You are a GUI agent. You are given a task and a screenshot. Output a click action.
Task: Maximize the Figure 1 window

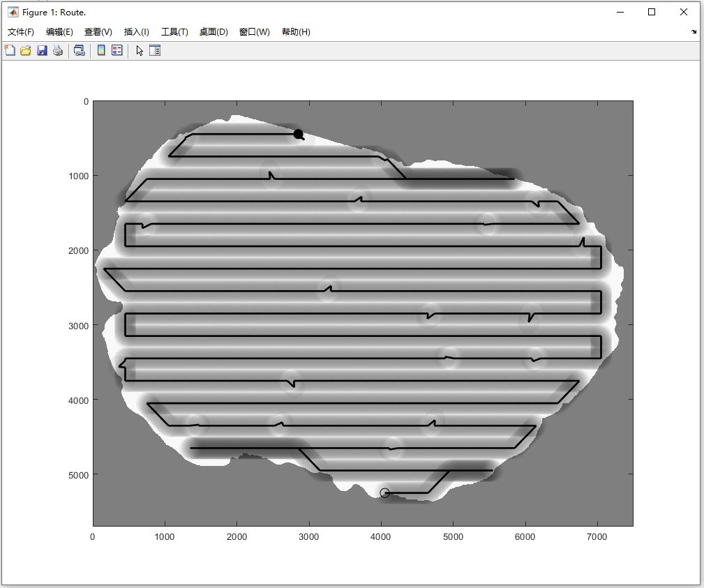[x=652, y=12]
